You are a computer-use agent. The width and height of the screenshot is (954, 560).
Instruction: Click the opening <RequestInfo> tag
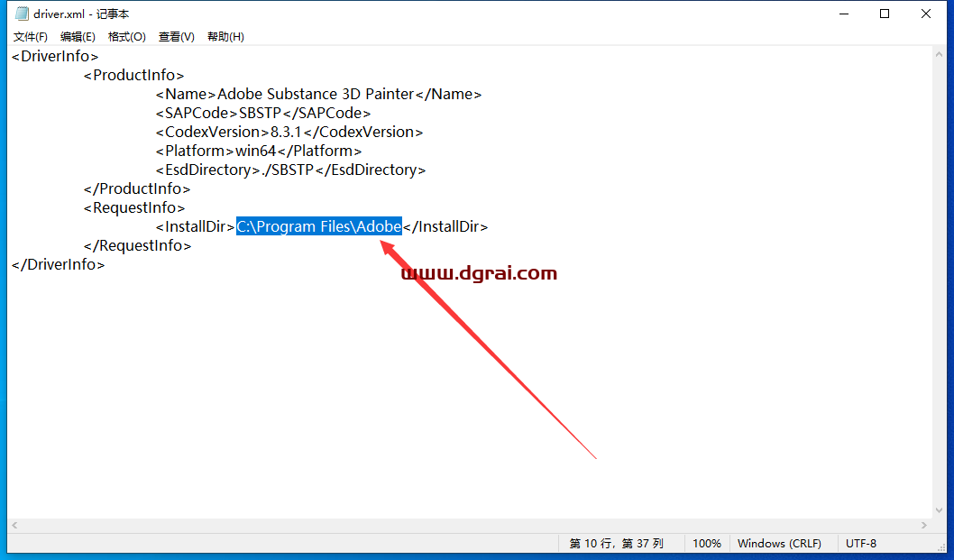click(134, 207)
